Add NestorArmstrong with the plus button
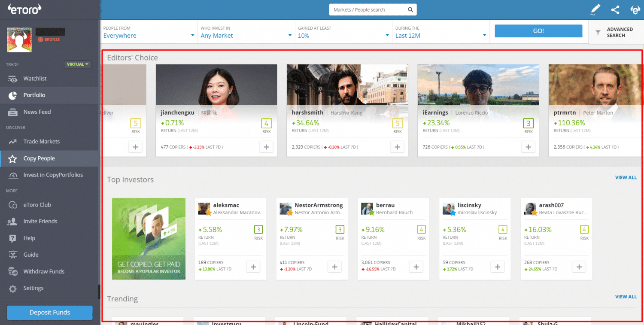Screen dimensions: 644x325 pyautogui.click(x=334, y=267)
